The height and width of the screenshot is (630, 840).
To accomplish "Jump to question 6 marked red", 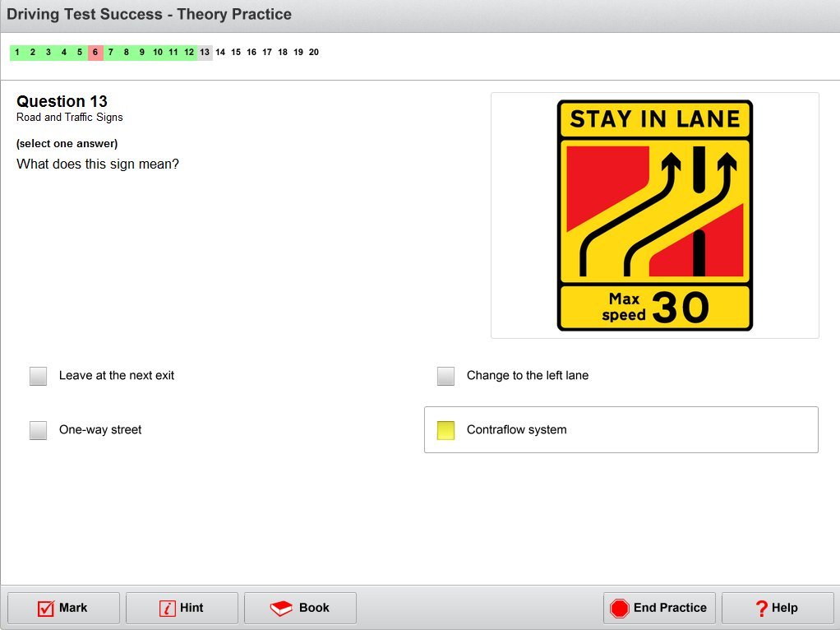I will pyautogui.click(x=95, y=53).
